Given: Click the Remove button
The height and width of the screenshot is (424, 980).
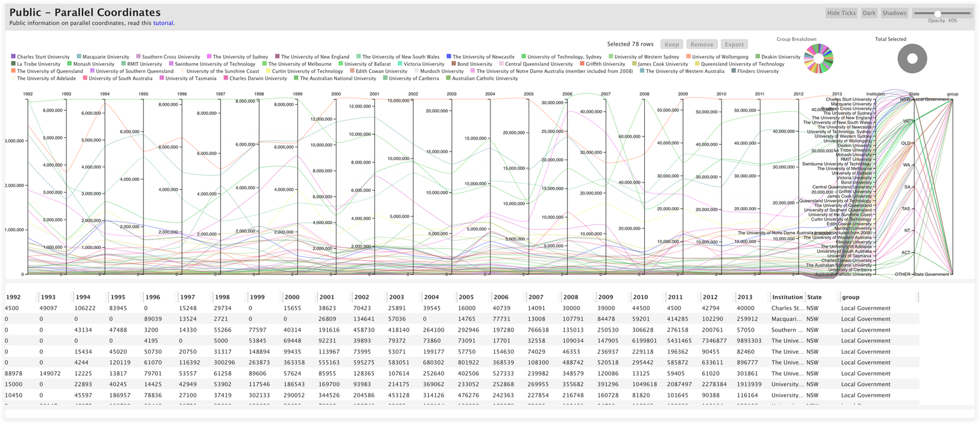Looking at the screenshot, I should coord(702,45).
